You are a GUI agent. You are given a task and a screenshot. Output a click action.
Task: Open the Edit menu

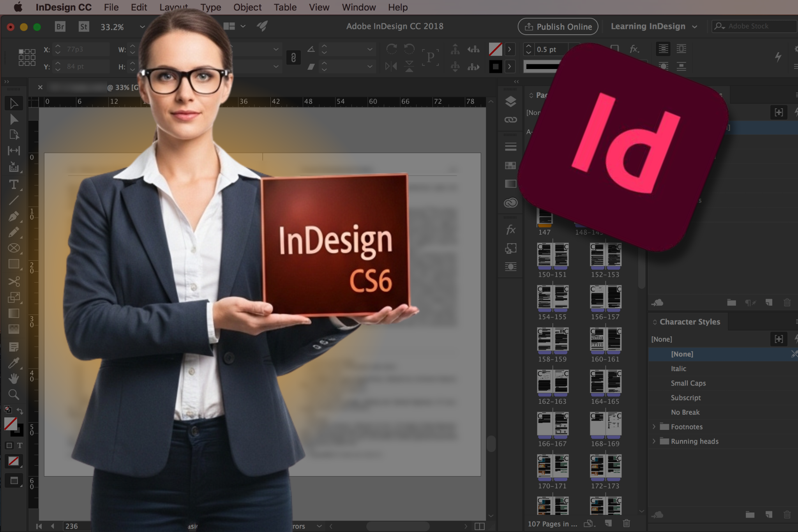[139, 7]
